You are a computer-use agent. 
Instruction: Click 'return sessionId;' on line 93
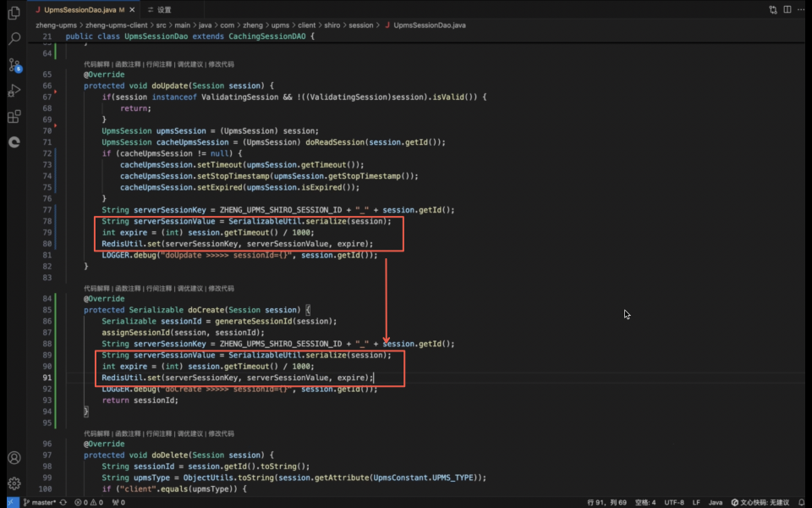pyautogui.click(x=140, y=400)
